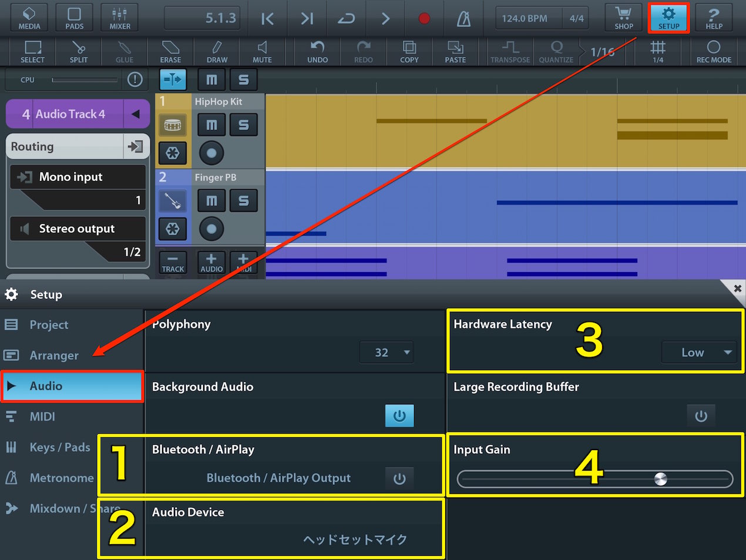Toggle the metronome icon in transport bar

pos(464,19)
